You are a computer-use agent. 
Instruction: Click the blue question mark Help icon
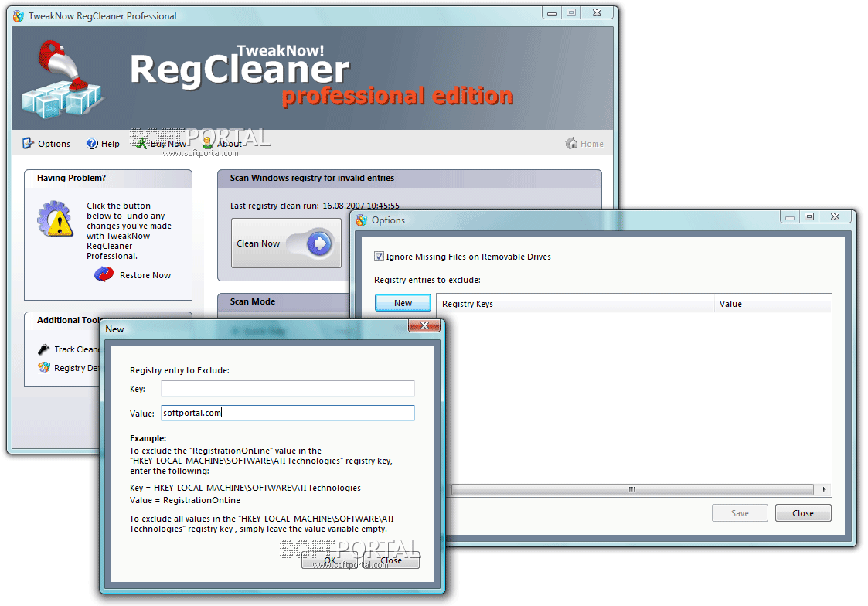[x=92, y=143]
